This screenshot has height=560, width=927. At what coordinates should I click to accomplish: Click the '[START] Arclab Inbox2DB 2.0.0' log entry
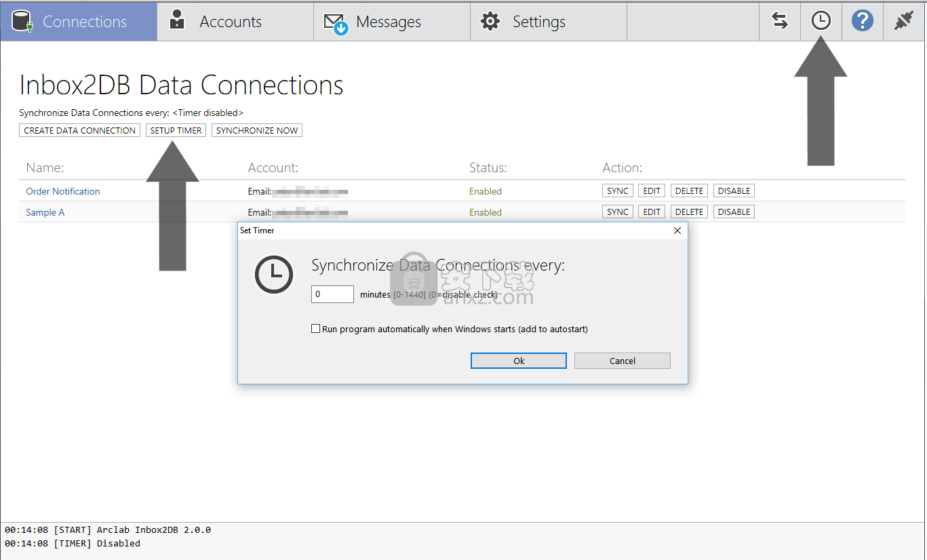(x=108, y=529)
